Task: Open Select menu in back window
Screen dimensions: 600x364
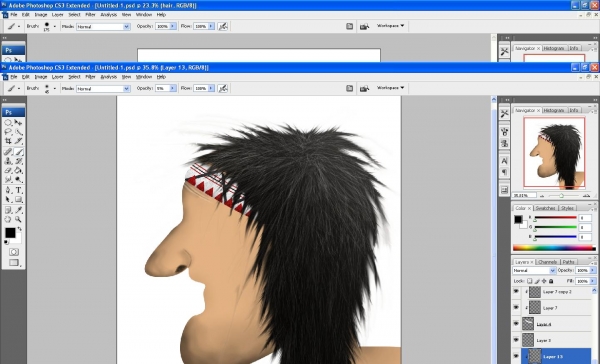Action: pyautogui.click(x=74, y=15)
